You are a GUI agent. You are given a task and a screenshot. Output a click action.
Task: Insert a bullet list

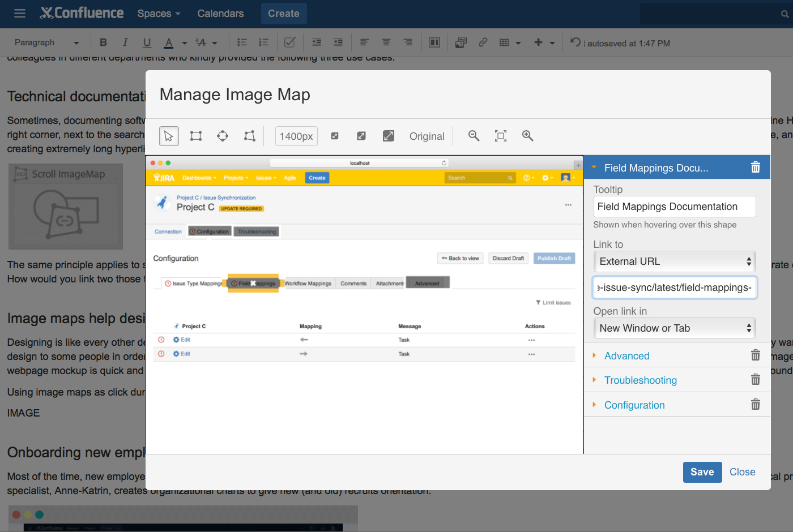click(242, 42)
